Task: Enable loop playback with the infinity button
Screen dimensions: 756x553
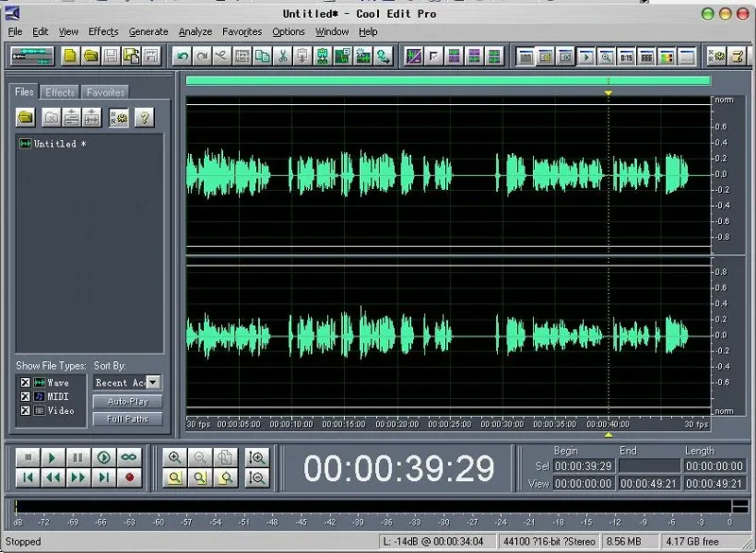Action: pyautogui.click(x=129, y=458)
